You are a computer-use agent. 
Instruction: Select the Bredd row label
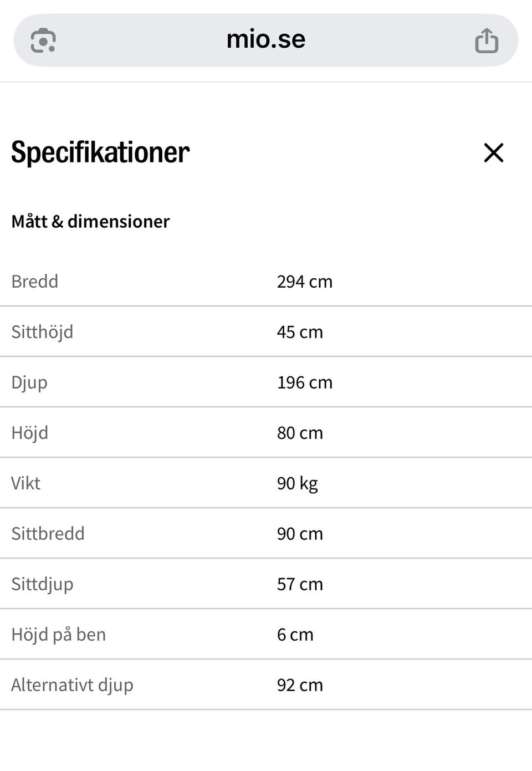point(35,282)
